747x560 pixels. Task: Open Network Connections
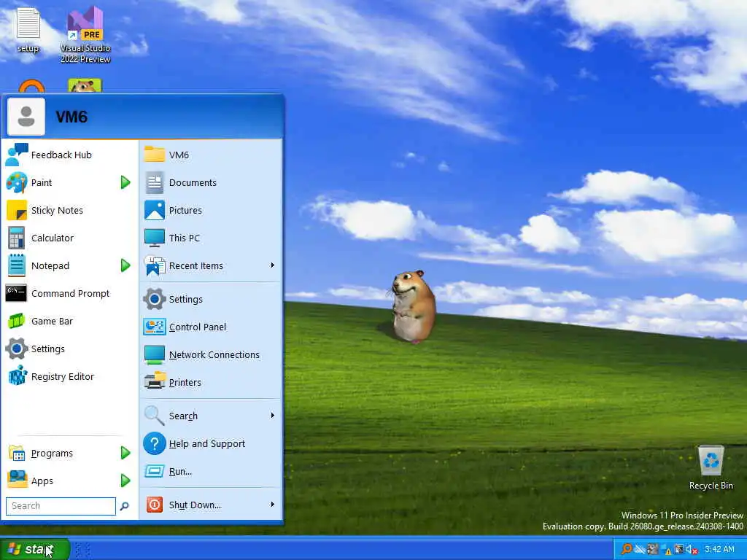pyautogui.click(x=211, y=354)
